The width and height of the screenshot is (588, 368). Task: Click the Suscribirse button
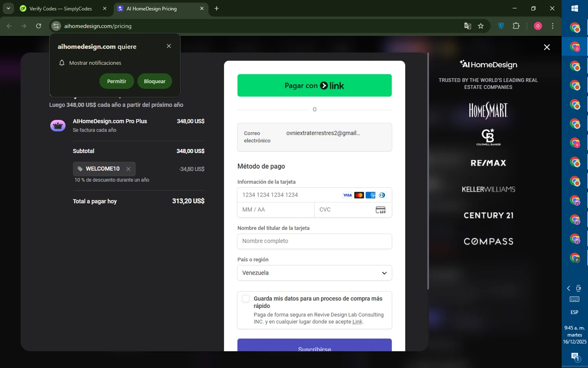(314, 345)
